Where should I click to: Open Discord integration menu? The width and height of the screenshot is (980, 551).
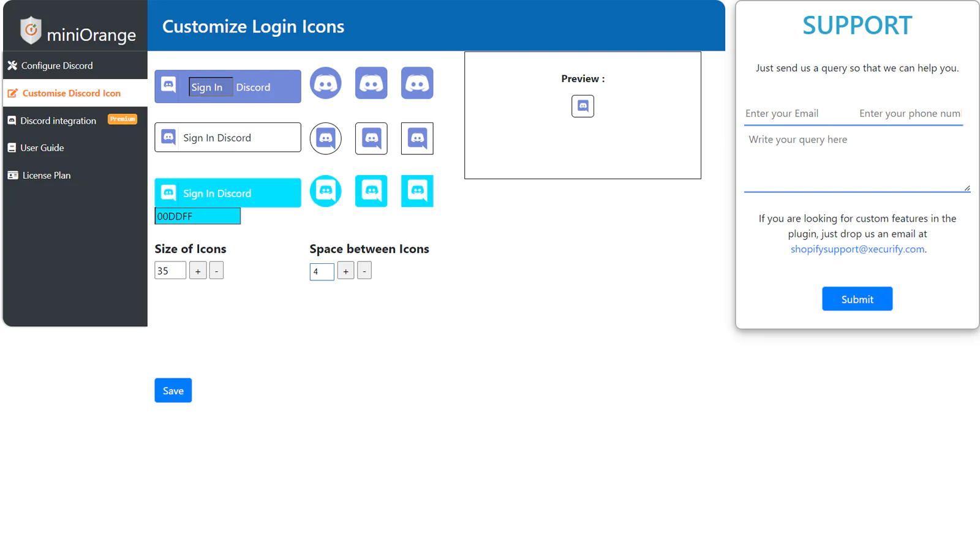pos(75,121)
